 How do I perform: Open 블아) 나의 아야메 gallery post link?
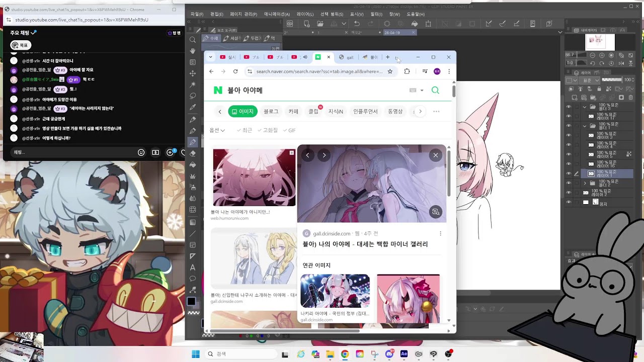tap(365, 244)
